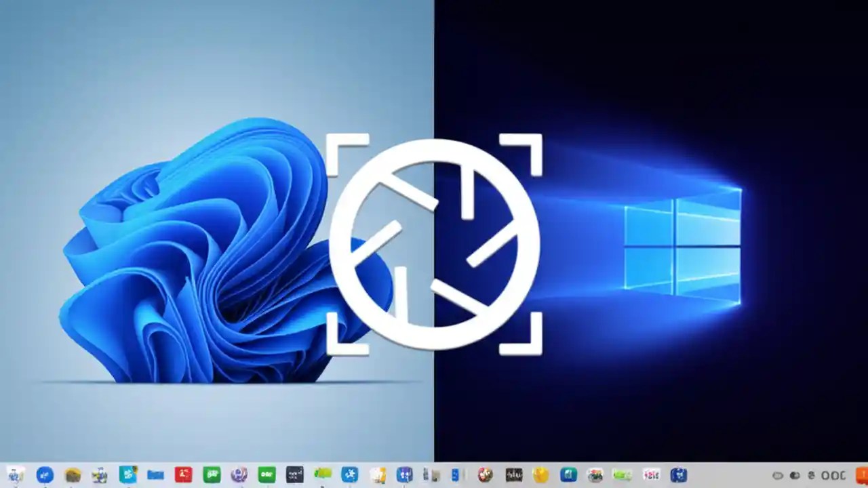Click the green chat-style taskbar icon
This screenshot has width=868, height=488.
pos(210,474)
